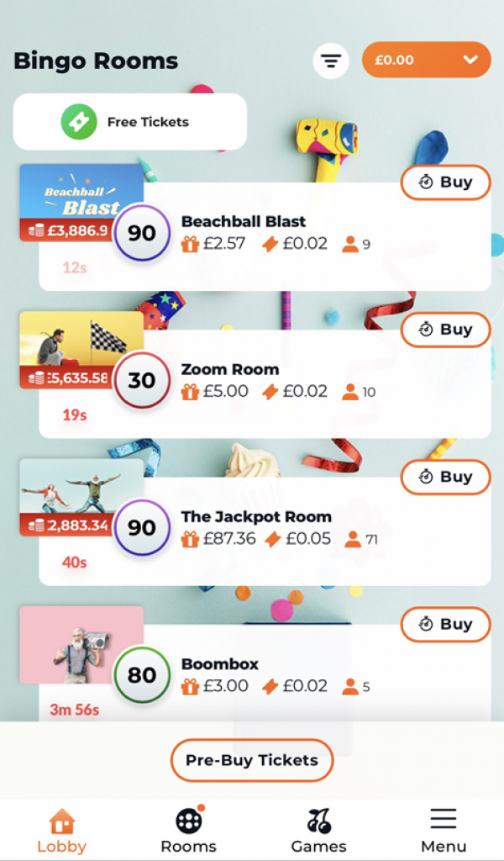Tap the ticket price icon in Beachball Blast
This screenshot has height=861, width=504.
270,245
